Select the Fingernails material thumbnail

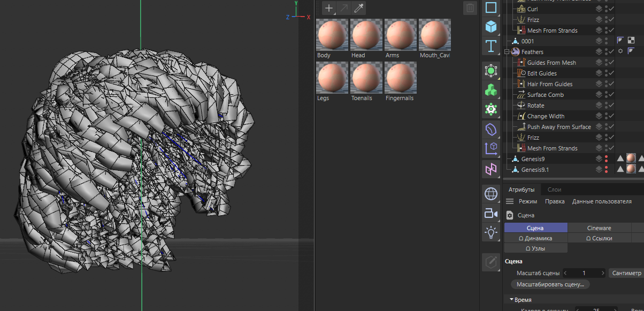pyautogui.click(x=401, y=78)
